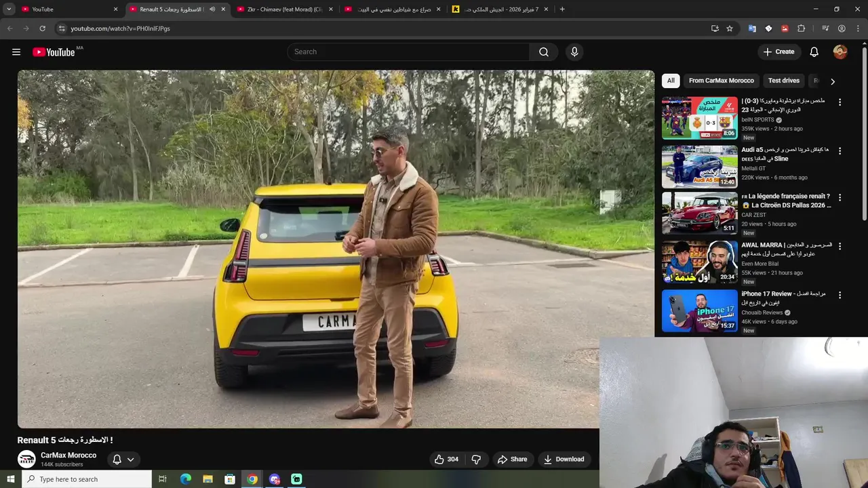Close the Zkr - Chimaev tab

(x=331, y=9)
